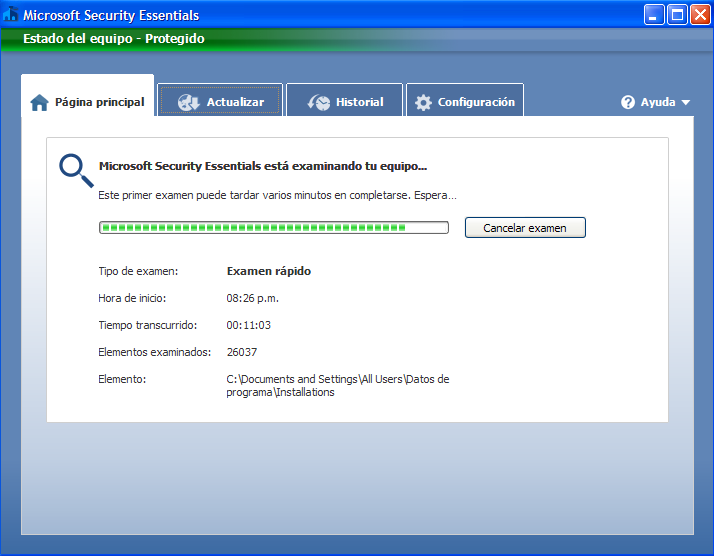Open the Página principal tab
Screen dimensions: 714x556
coord(87,96)
